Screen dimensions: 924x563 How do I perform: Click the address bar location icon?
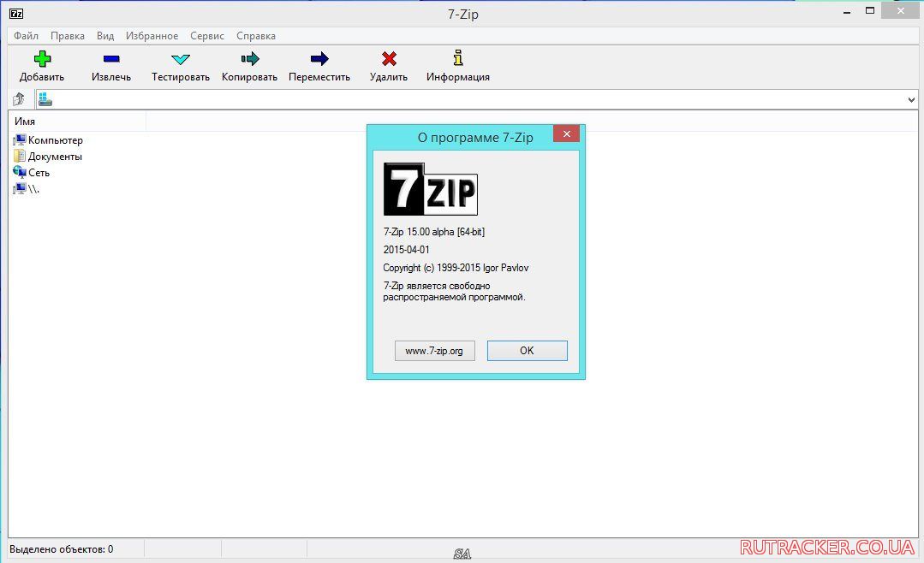(45, 99)
